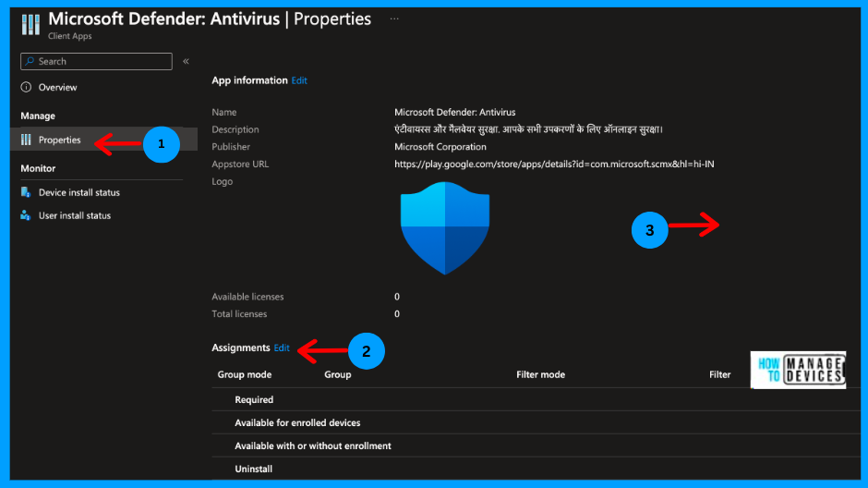Click the User install status icon
This screenshot has width=868, height=488.
click(x=26, y=215)
